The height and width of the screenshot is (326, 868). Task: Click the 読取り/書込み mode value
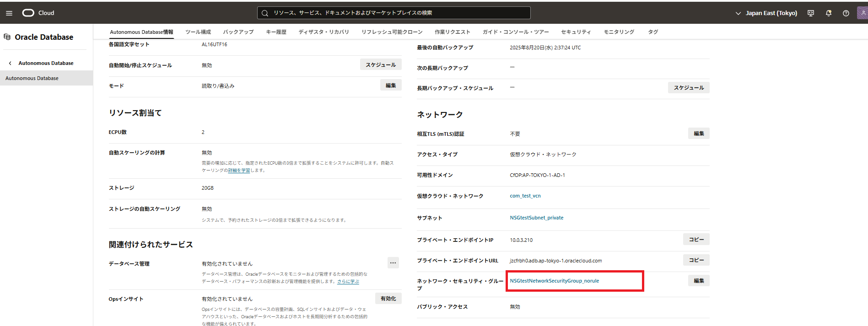pyautogui.click(x=218, y=86)
